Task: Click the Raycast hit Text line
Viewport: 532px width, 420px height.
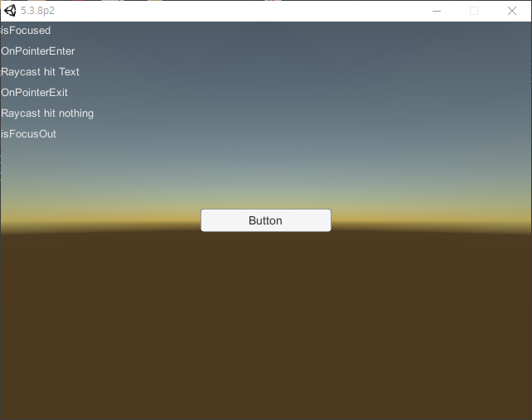Action: point(40,72)
